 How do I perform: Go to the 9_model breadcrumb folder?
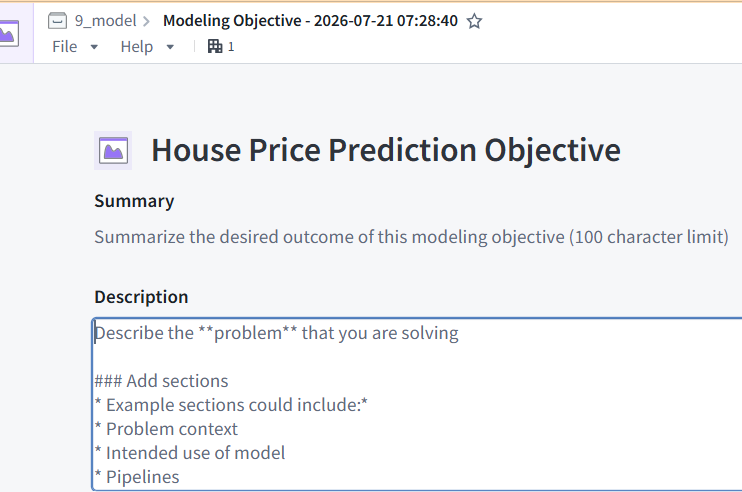tap(105, 21)
